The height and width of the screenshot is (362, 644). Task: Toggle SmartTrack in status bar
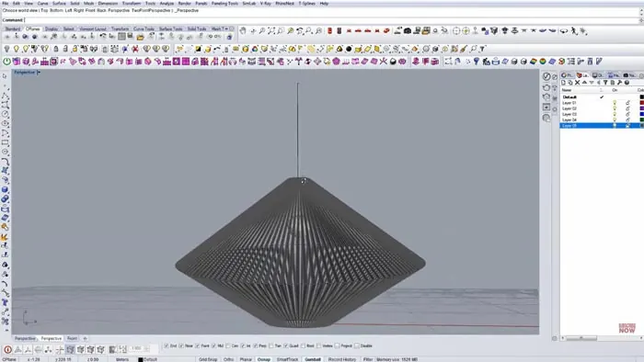[x=287, y=359]
